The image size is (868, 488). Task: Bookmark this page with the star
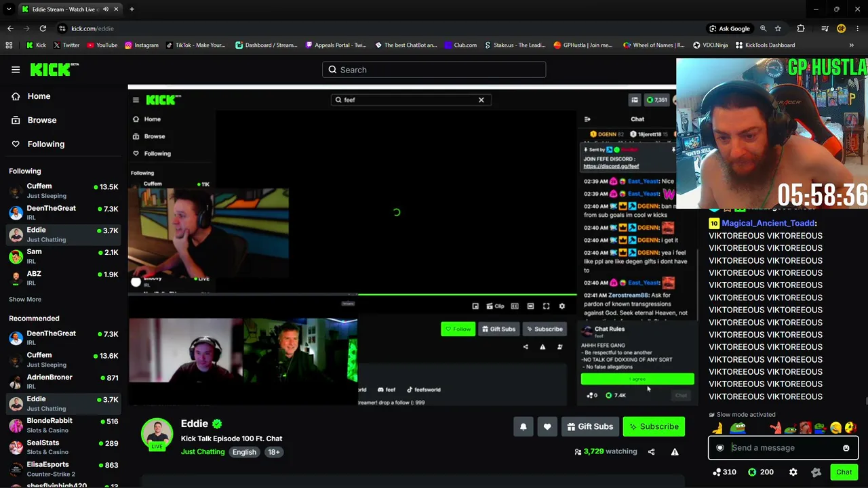(778, 28)
